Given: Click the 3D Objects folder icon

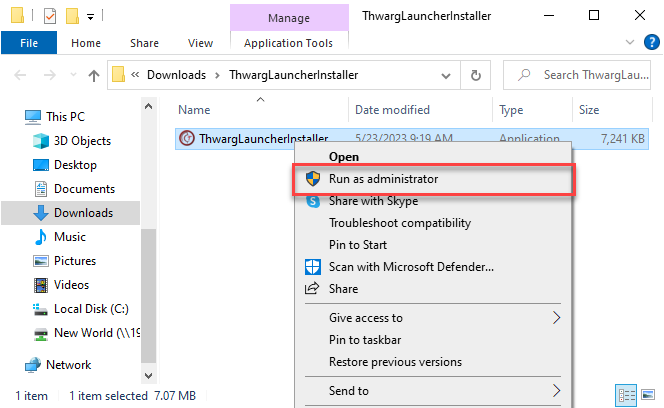Looking at the screenshot, I should coord(41,141).
